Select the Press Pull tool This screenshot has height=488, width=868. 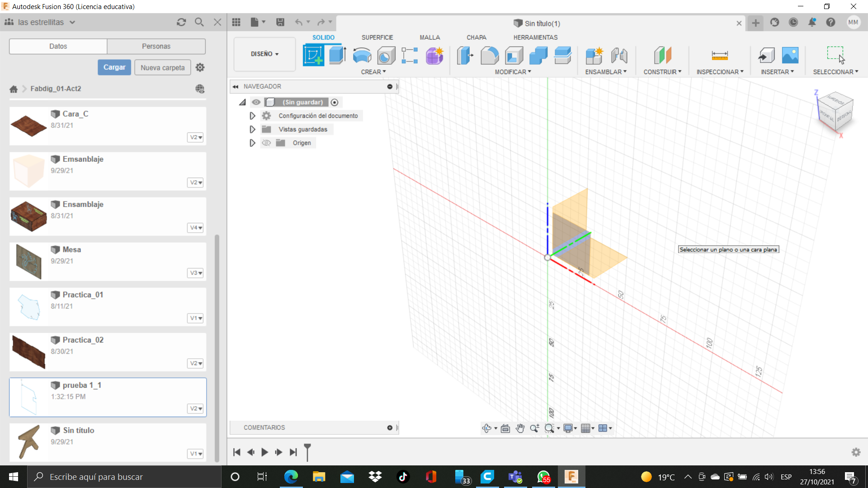point(465,56)
